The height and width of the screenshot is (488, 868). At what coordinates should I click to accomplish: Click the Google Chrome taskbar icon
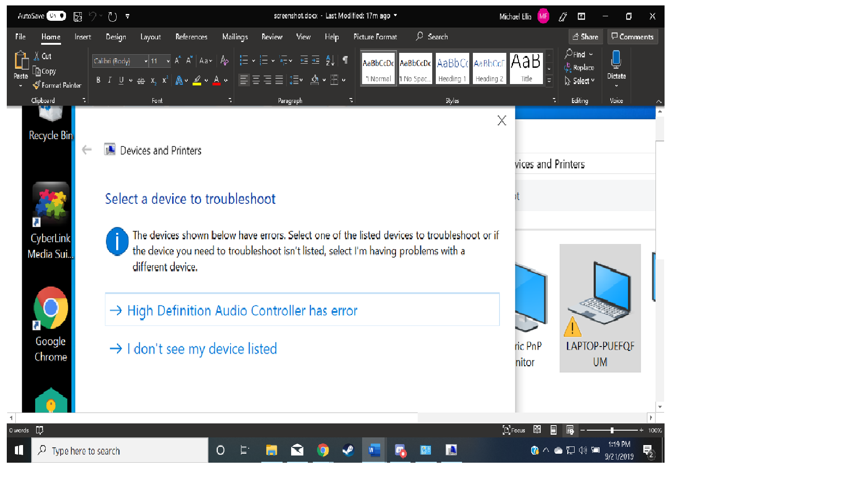coord(322,450)
